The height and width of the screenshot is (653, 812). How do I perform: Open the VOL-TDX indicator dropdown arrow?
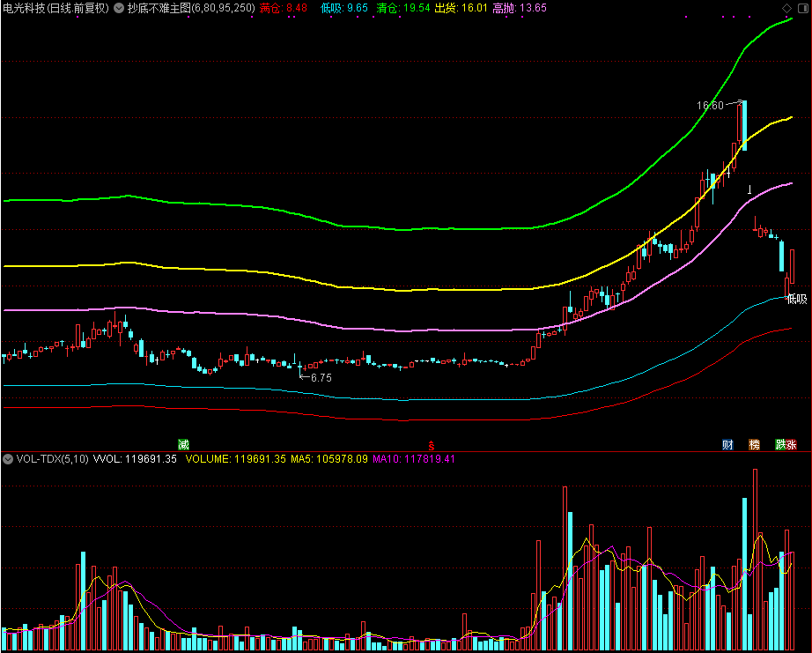8,459
